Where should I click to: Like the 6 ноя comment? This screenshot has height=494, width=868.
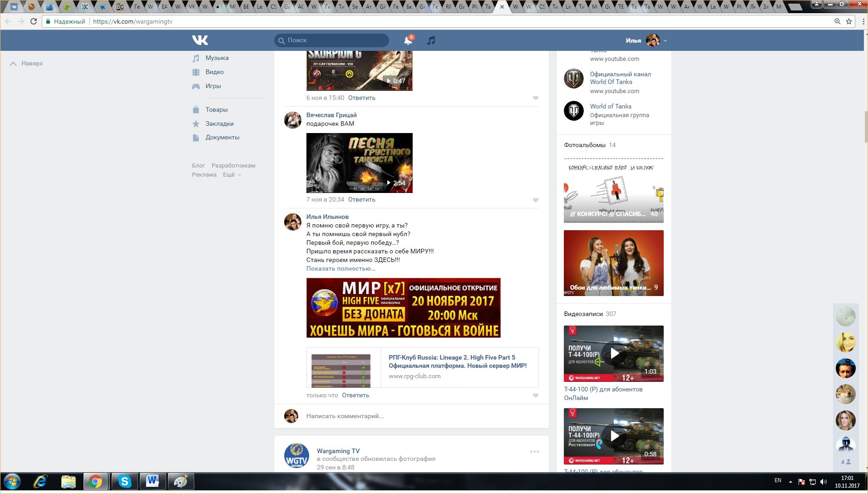tap(536, 98)
